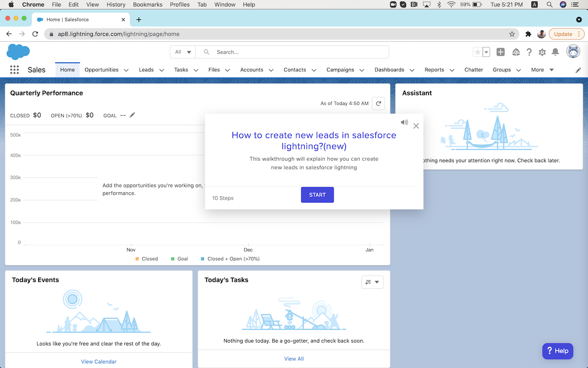Open the Chatter tab
This screenshot has width=588, height=368.
pyautogui.click(x=474, y=70)
